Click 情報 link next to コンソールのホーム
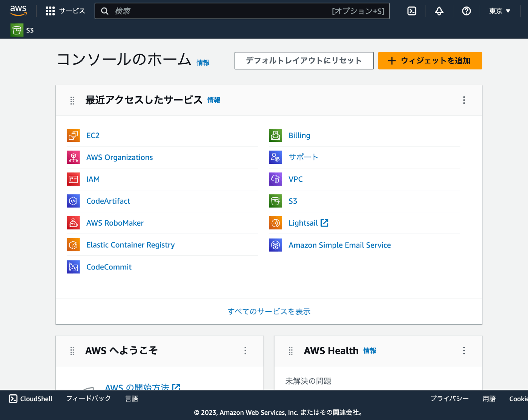The height and width of the screenshot is (420, 528). click(x=203, y=63)
